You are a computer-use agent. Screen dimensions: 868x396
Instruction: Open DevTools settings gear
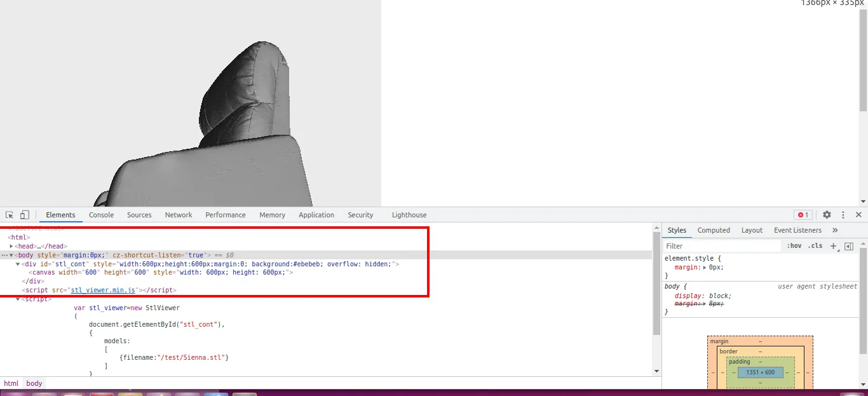827,215
